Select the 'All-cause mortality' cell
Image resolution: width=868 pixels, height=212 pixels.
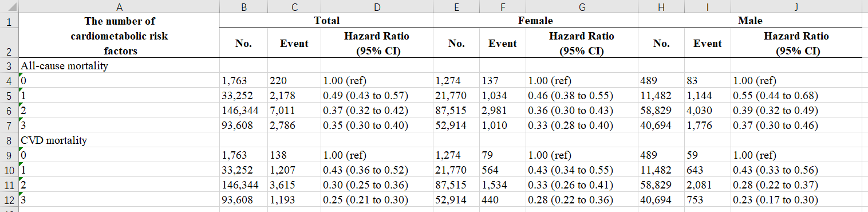119,65
